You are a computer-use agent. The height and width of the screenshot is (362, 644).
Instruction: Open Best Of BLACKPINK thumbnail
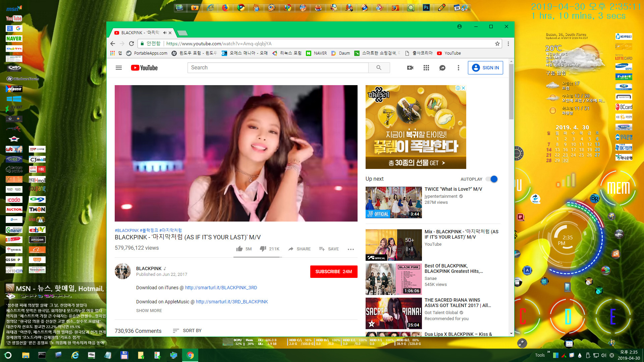(x=394, y=279)
